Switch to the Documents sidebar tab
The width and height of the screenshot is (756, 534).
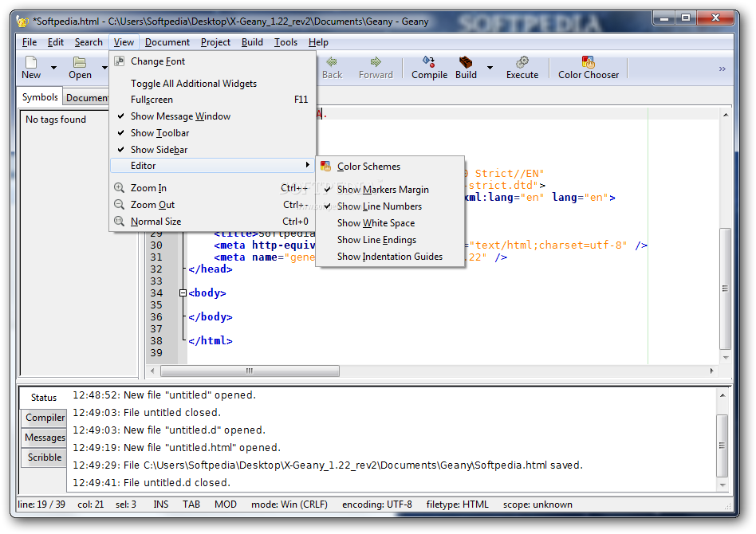pos(87,98)
